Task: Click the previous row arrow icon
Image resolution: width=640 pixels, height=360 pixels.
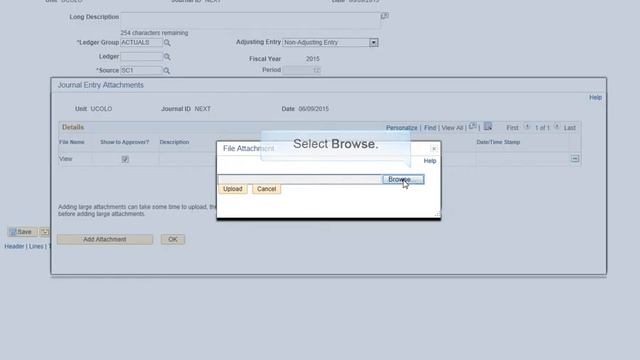Action: (x=527, y=127)
